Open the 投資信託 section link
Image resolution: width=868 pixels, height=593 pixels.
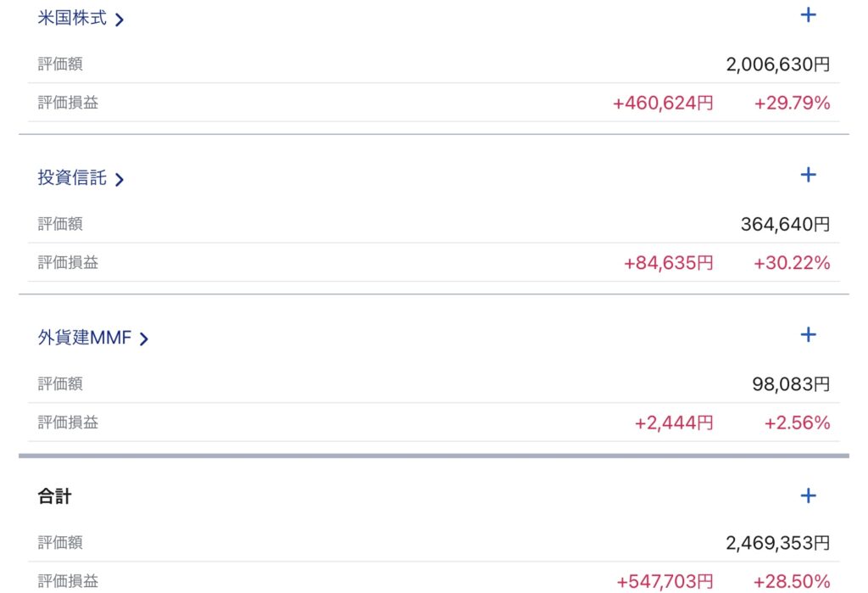coord(73,178)
